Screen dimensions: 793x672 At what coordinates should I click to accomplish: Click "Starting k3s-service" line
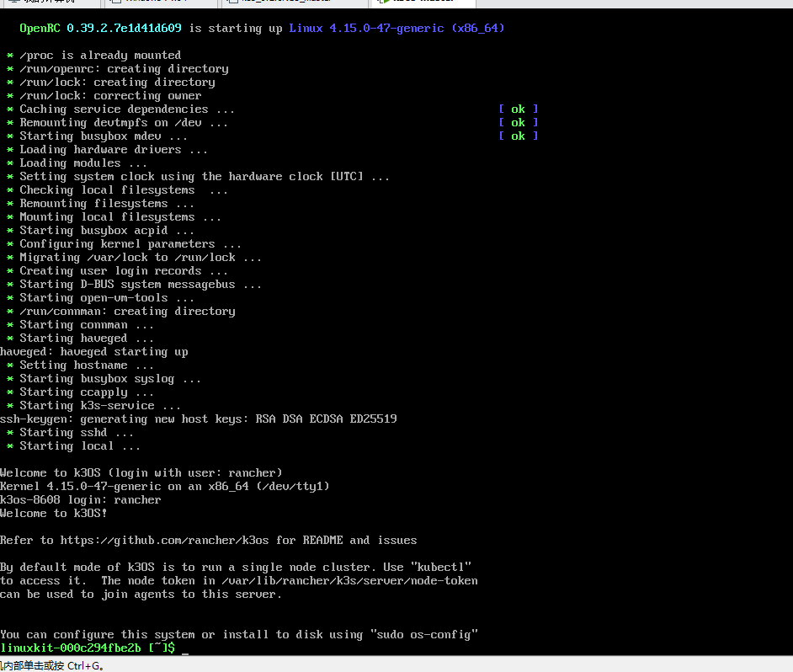pos(93,406)
